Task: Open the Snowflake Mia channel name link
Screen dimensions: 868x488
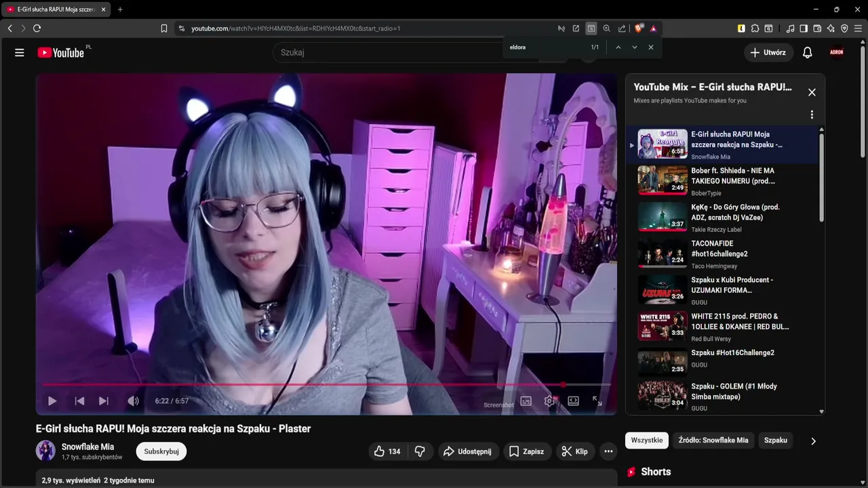Action: (87, 447)
